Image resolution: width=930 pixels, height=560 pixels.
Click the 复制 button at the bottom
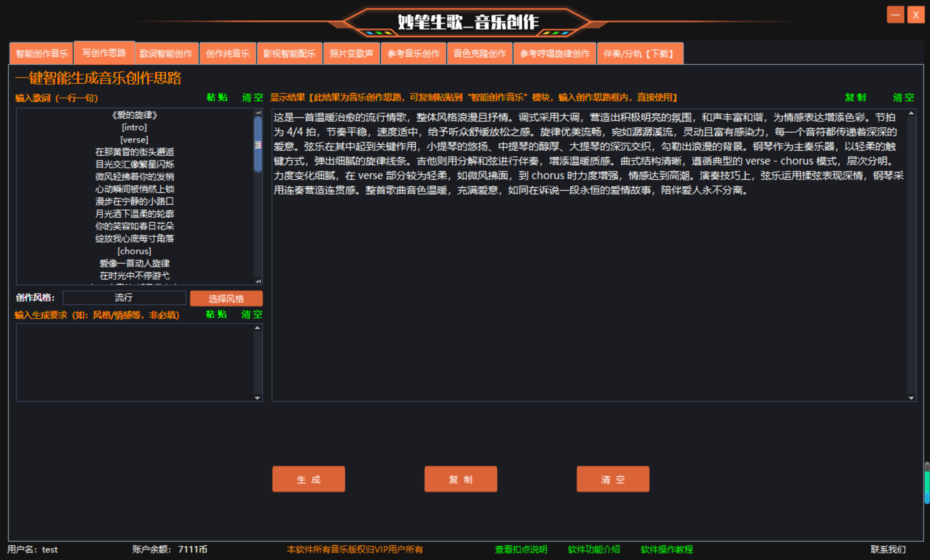[461, 479]
